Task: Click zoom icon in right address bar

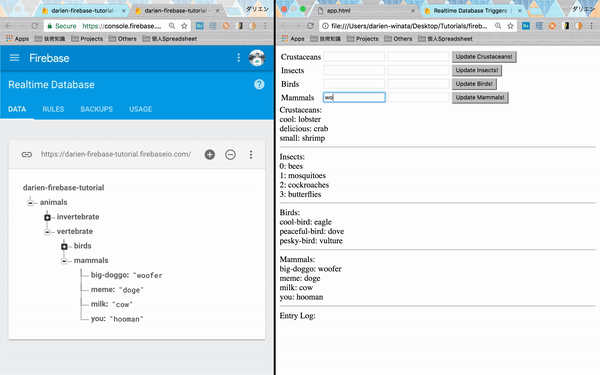Action: (x=498, y=26)
